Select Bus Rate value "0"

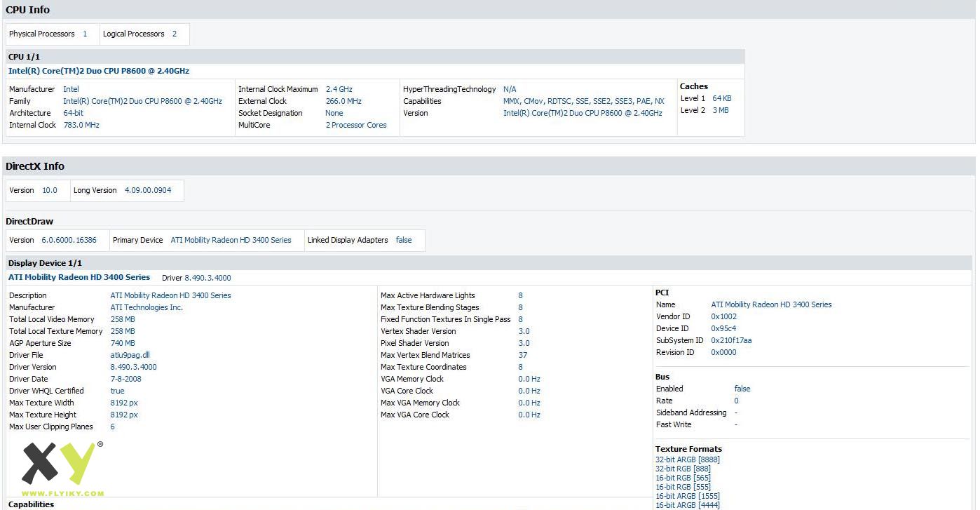pos(736,401)
